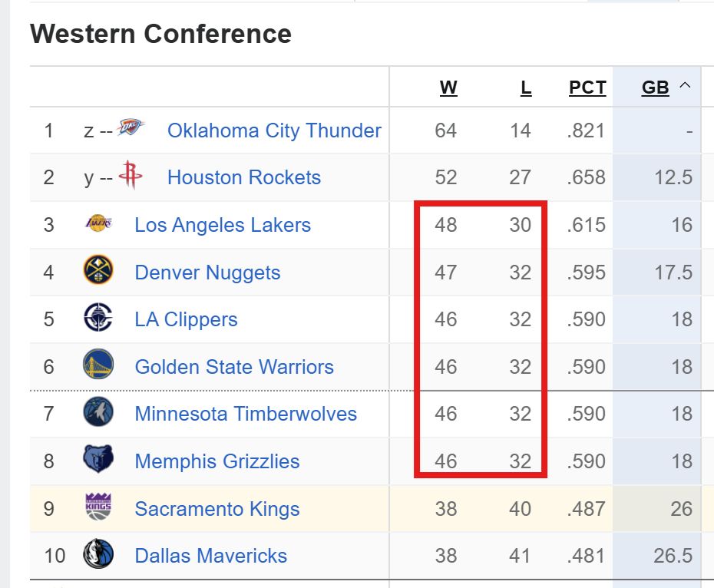This screenshot has height=588, width=714.
Task: Click the Memphis Grizzlies logo icon
Action: coord(98,460)
